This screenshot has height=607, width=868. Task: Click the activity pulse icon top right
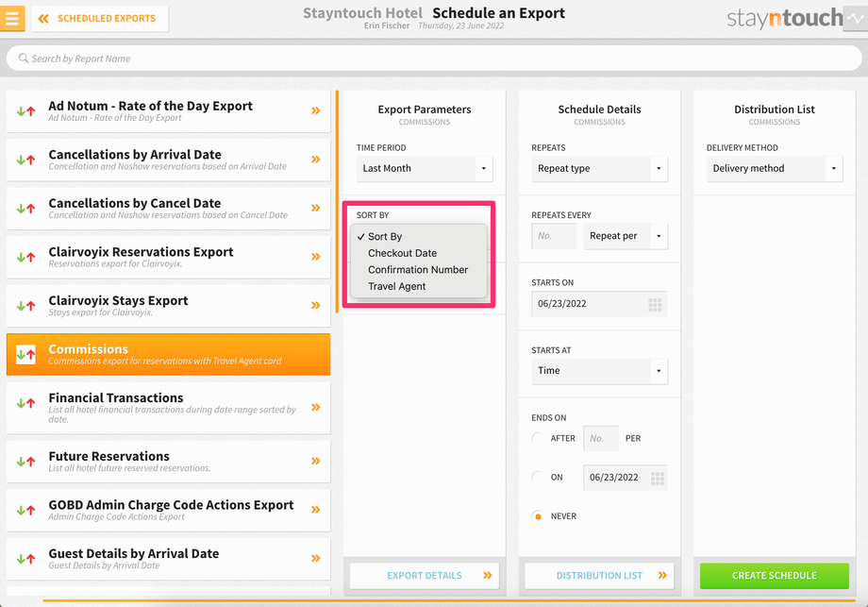point(856,18)
